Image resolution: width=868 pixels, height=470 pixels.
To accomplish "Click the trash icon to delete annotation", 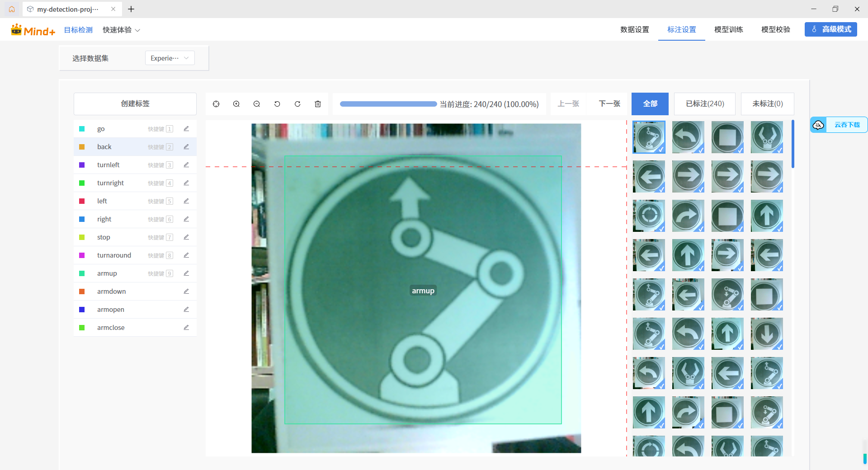I will tap(318, 104).
